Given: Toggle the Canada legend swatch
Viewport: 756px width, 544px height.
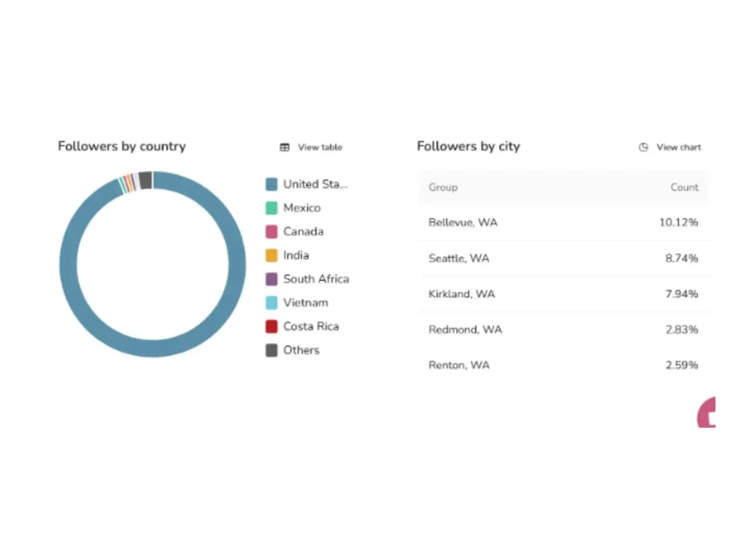Looking at the screenshot, I should coord(272,232).
